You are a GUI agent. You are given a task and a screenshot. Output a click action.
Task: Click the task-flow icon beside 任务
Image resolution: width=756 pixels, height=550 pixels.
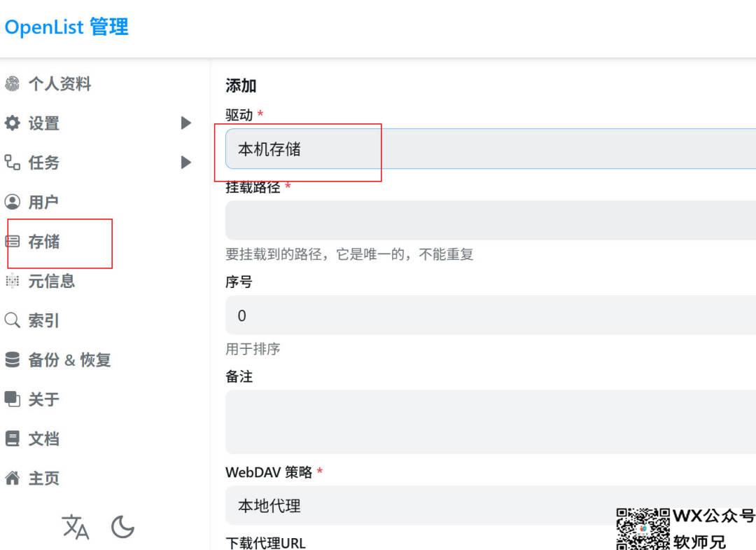click(x=12, y=163)
